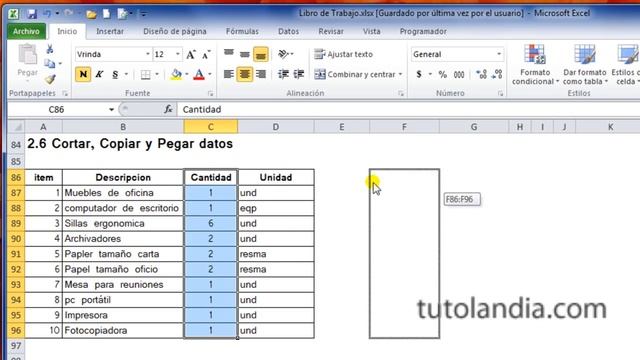The width and height of the screenshot is (640, 360).
Task: Open the General number format dropdown
Action: [x=499, y=54]
